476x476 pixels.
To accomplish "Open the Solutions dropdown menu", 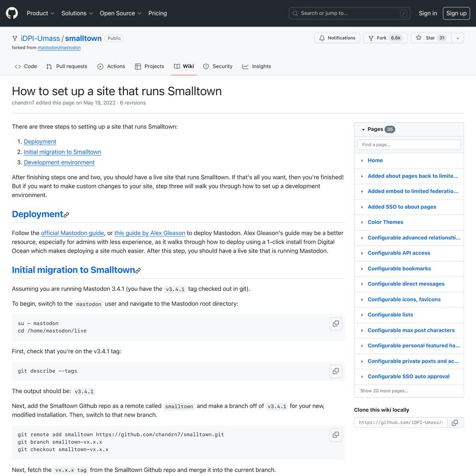I will [x=77, y=13].
